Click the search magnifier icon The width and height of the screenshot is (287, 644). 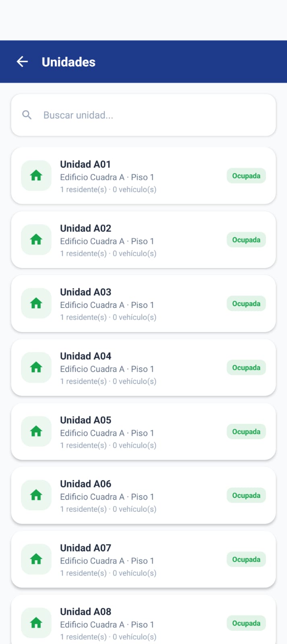coord(27,115)
